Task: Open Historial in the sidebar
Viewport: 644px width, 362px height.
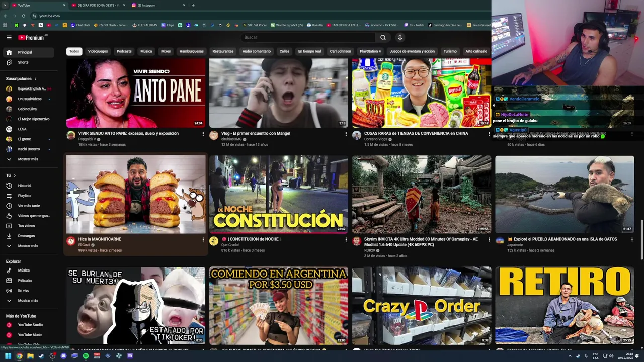Action: 29,186
